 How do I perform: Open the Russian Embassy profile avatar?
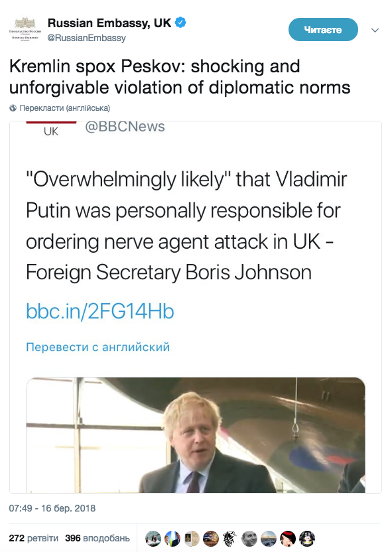pyautogui.click(x=25, y=29)
